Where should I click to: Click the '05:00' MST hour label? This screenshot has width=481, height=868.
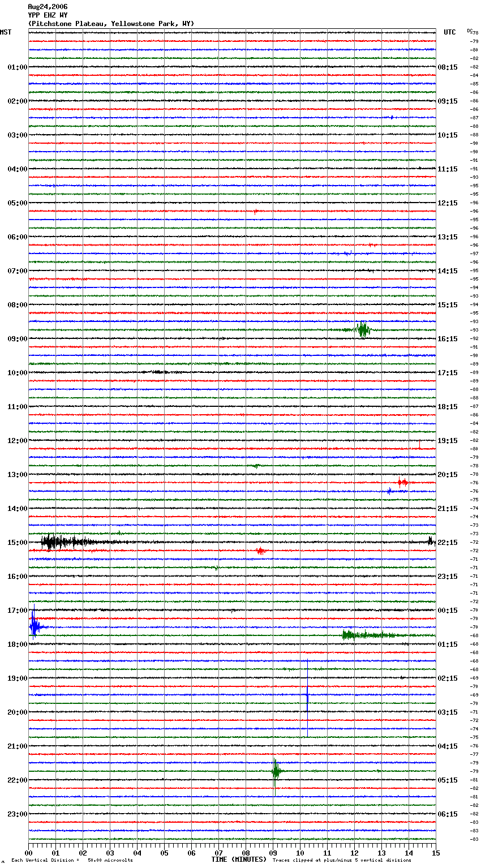18,203
